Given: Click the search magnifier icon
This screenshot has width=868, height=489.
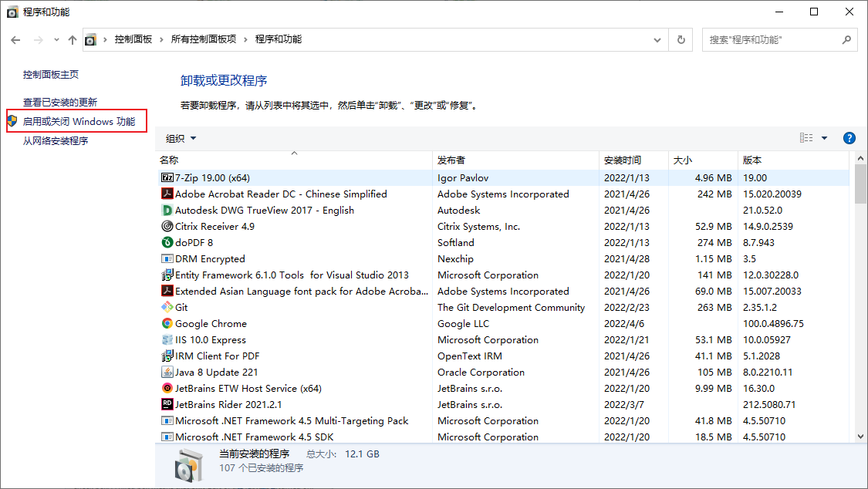Looking at the screenshot, I should click(x=846, y=40).
